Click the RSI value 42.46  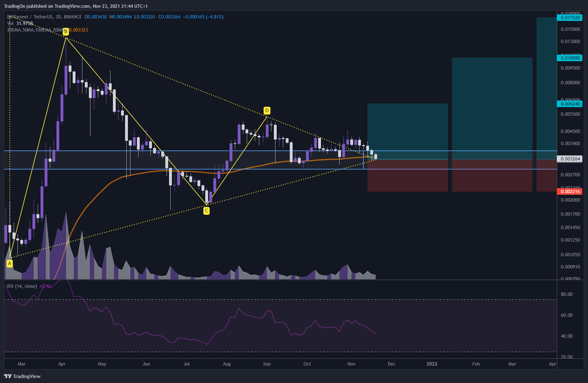point(46,286)
